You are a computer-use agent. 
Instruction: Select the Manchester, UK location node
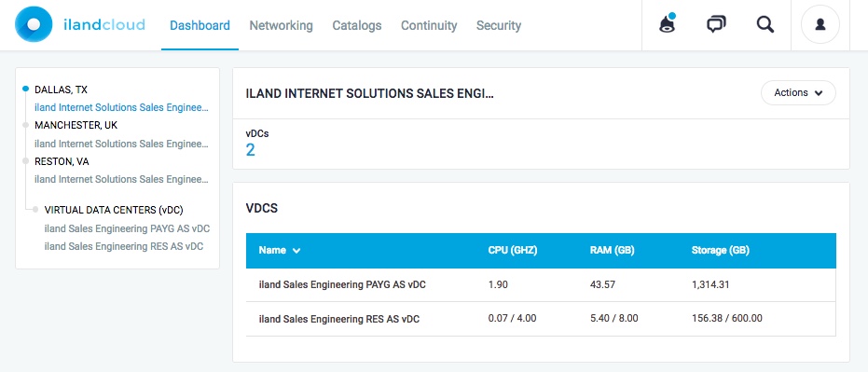coord(76,125)
